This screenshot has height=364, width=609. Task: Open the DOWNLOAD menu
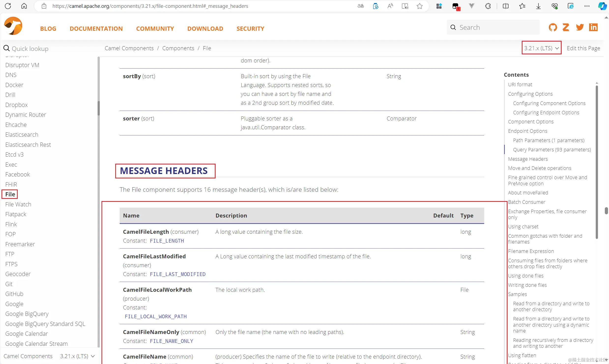tap(205, 29)
